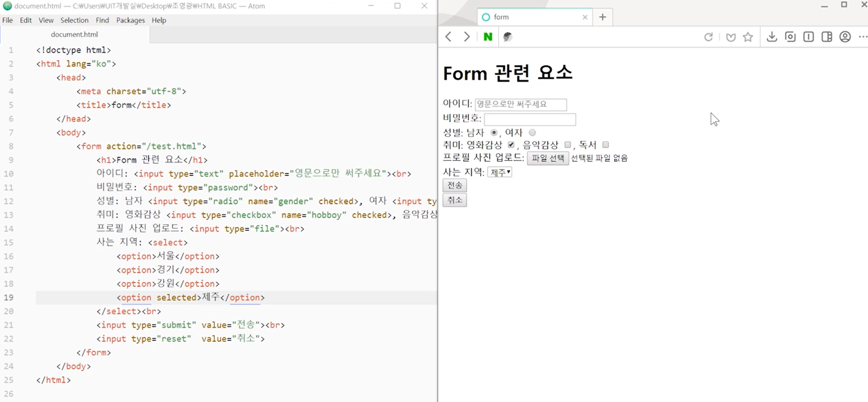
Task: Tick the 독서 checkbox
Action: pos(606,145)
